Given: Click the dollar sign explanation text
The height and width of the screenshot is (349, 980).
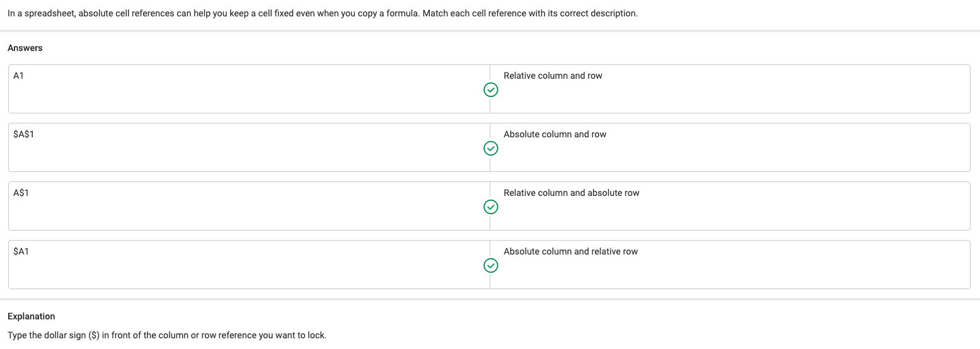Looking at the screenshot, I should click(167, 335).
